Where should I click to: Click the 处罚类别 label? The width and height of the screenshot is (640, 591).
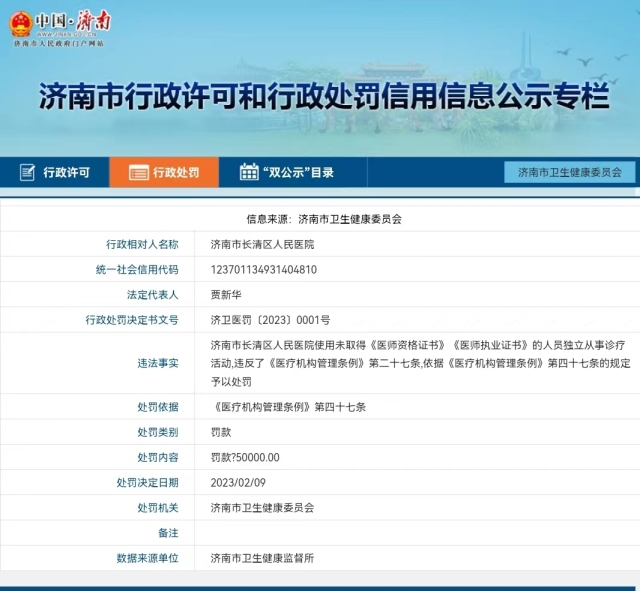tap(158, 432)
